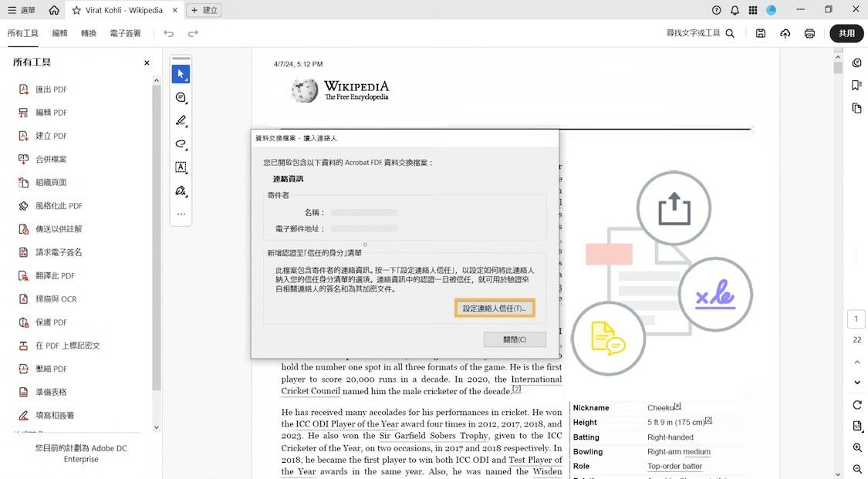Pick the Draw pencil tool

(x=181, y=121)
